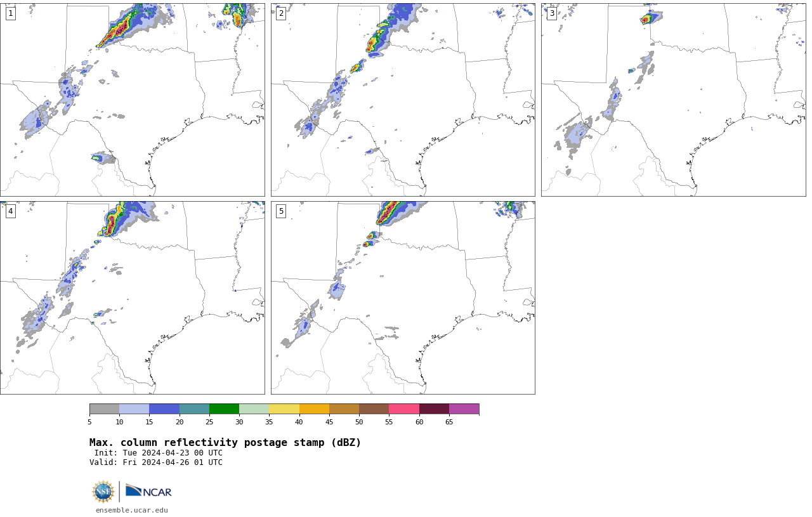812x517 pixels.
Task: Select the dark green 25-30 dBZ swatch
Action: 224,409
